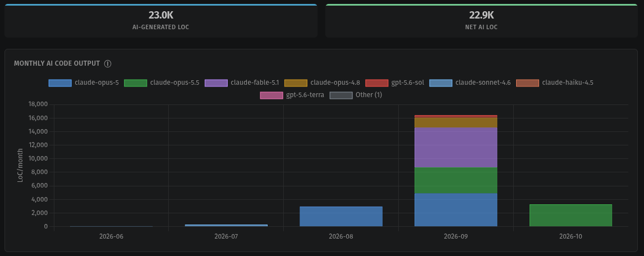Toggle gpt-5.6-sol legend swatch
The width and height of the screenshot is (644, 256).
tap(376, 83)
